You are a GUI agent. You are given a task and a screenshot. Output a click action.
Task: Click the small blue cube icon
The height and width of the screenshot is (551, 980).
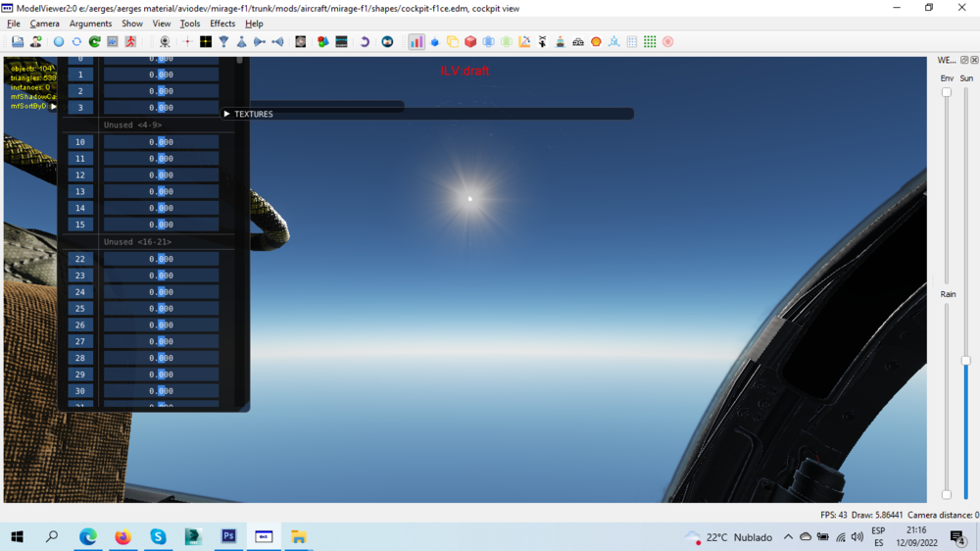[x=435, y=42]
